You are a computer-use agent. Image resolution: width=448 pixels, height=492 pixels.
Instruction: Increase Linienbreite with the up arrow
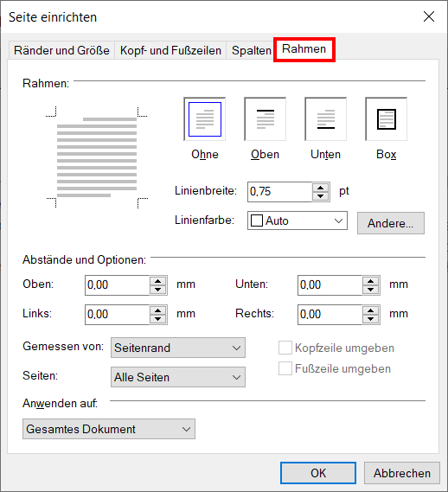coord(320,188)
